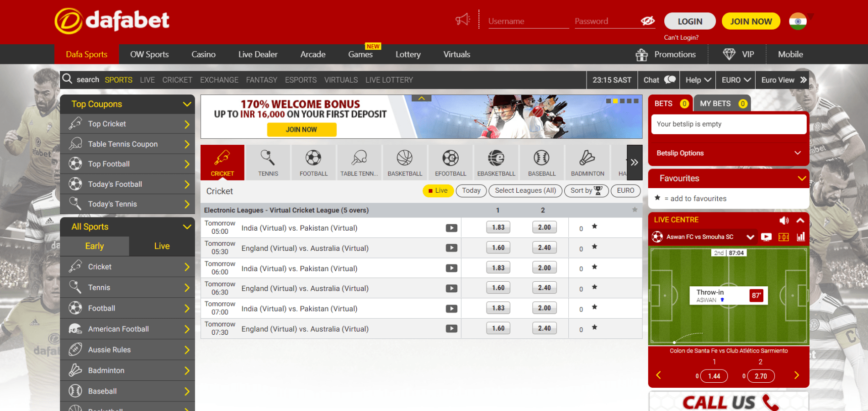Image resolution: width=868 pixels, height=411 pixels.
Task: Open the Help dropdown
Action: click(x=698, y=80)
